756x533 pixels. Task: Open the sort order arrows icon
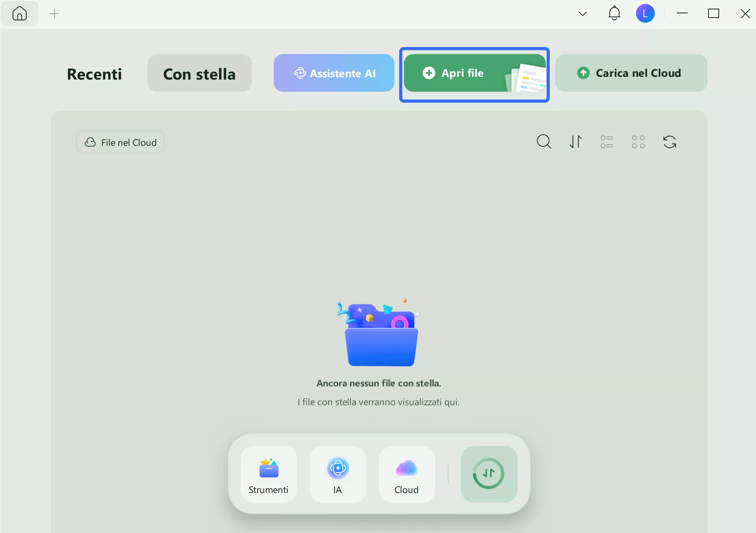tap(576, 142)
